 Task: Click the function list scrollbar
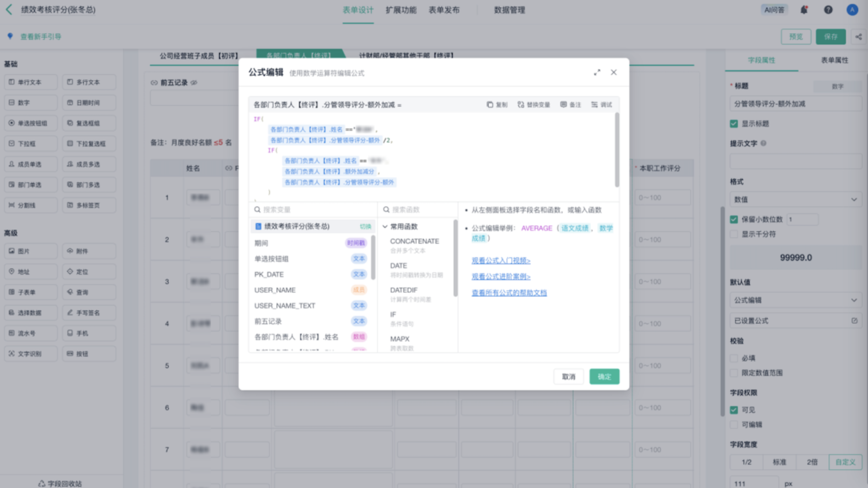(x=456, y=258)
